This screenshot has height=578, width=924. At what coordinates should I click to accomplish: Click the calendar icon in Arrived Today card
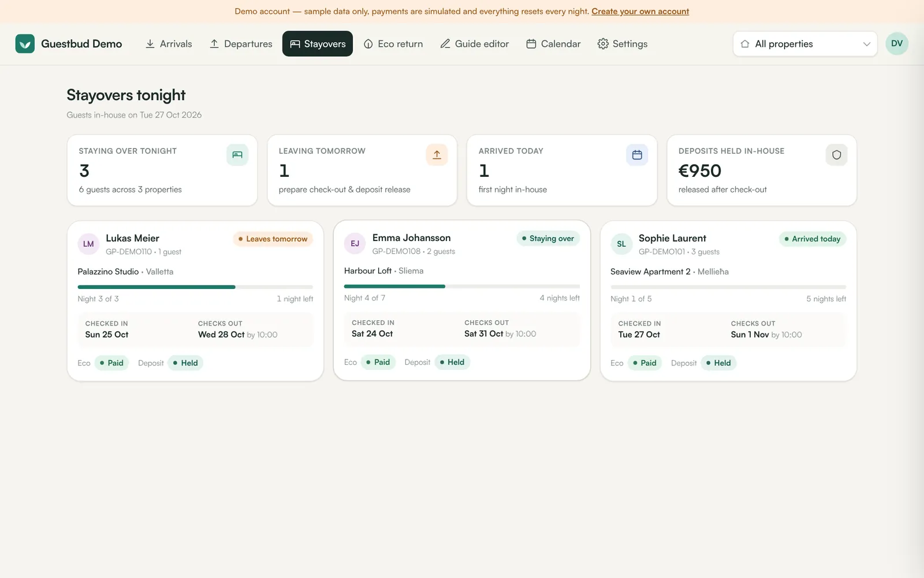tap(637, 155)
